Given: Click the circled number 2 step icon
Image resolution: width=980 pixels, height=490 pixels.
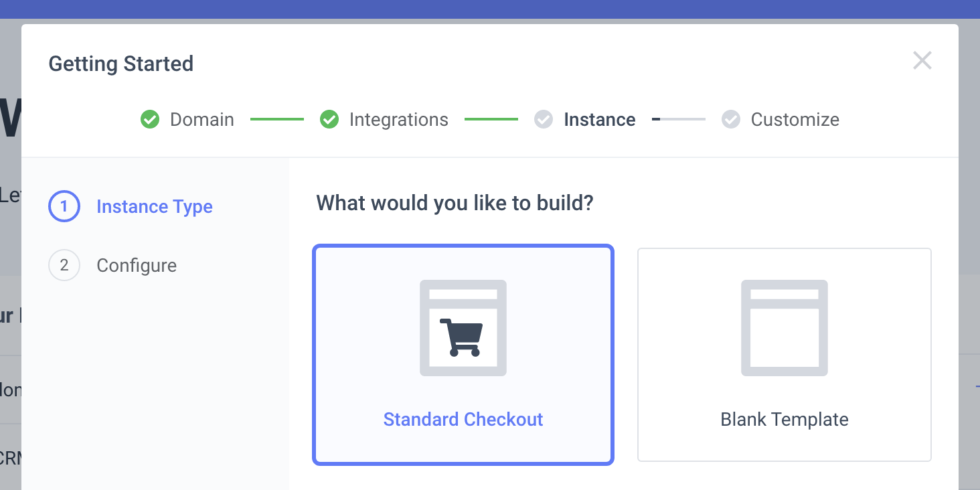Looking at the screenshot, I should pyautogui.click(x=64, y=266).
